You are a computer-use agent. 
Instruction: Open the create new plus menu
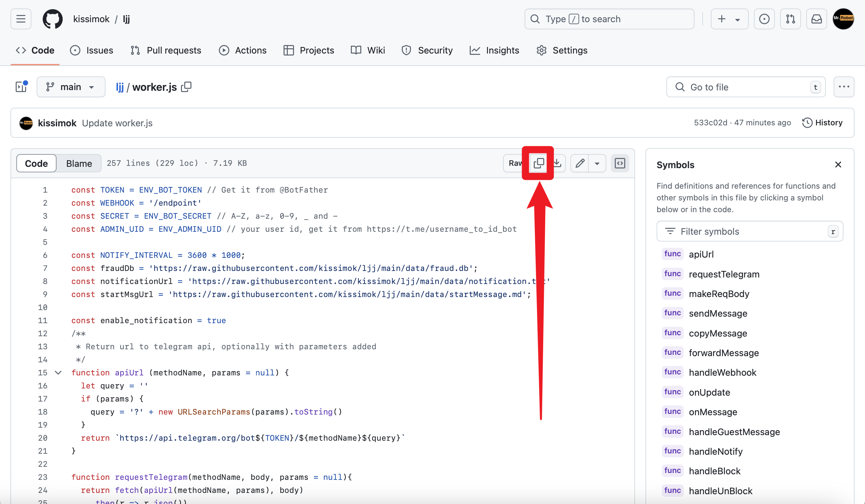[729, 19]
